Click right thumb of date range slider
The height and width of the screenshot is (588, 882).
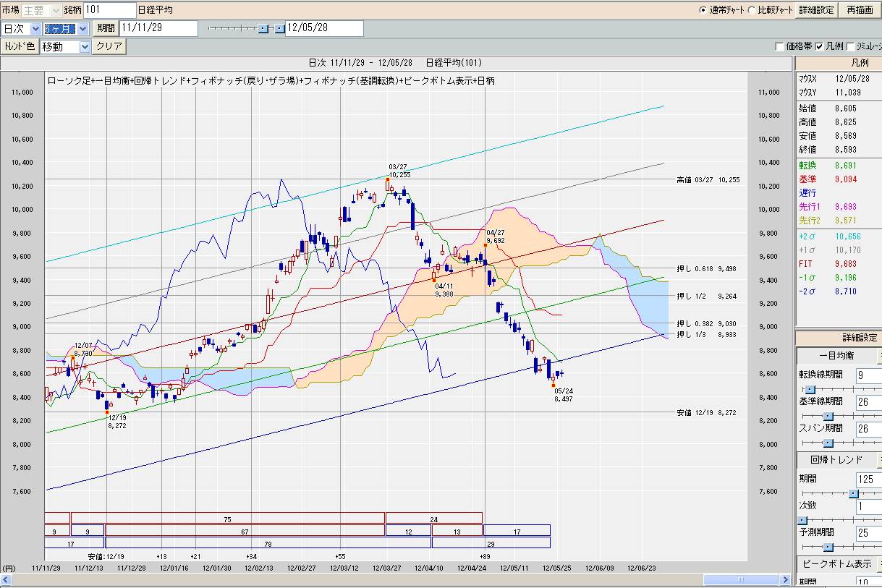tap(280, 28)
